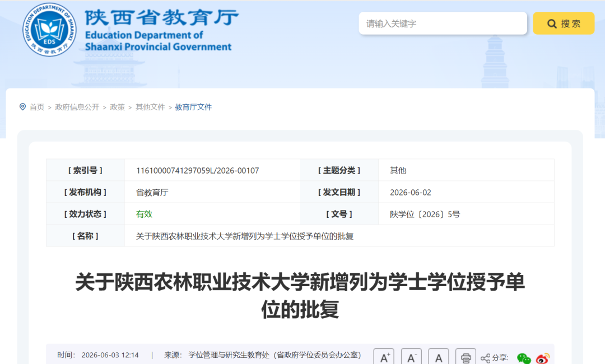Image resolution: width=605 pixels, height=364 pixels.
Task: Open the 政策 breadcrumb link
Action: (117, 107)
